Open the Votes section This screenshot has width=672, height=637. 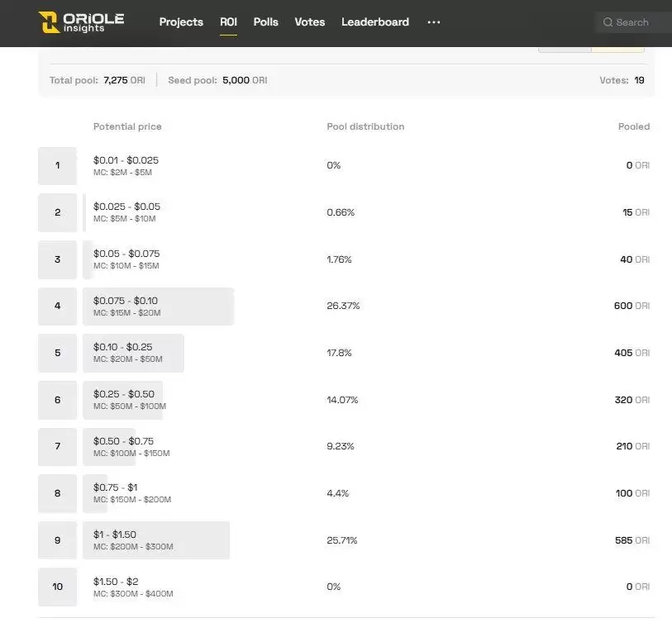(x=309, y=22)
